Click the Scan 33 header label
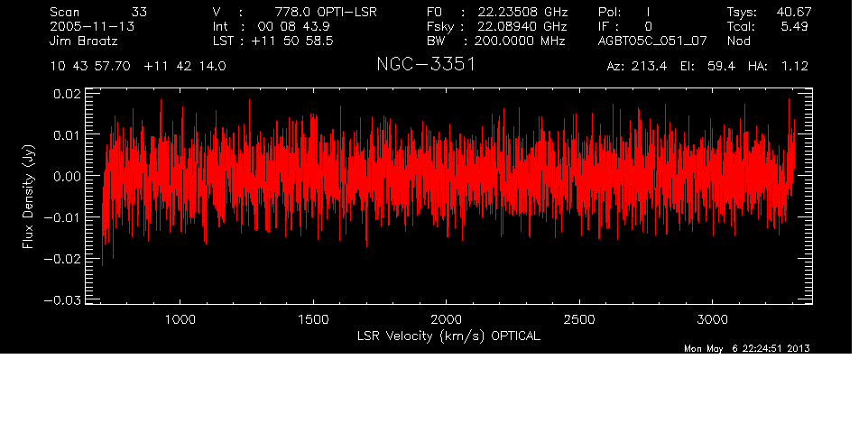 click(98, 12)
